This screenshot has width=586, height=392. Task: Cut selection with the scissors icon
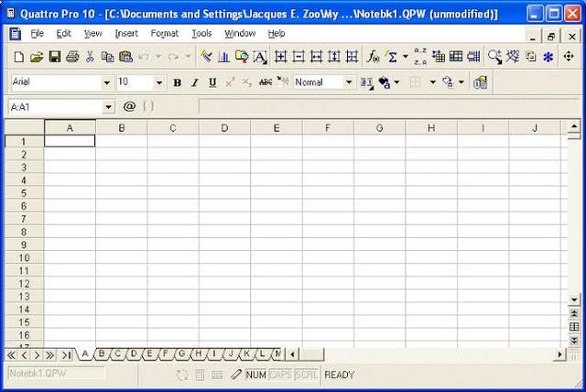pos(90,57)
